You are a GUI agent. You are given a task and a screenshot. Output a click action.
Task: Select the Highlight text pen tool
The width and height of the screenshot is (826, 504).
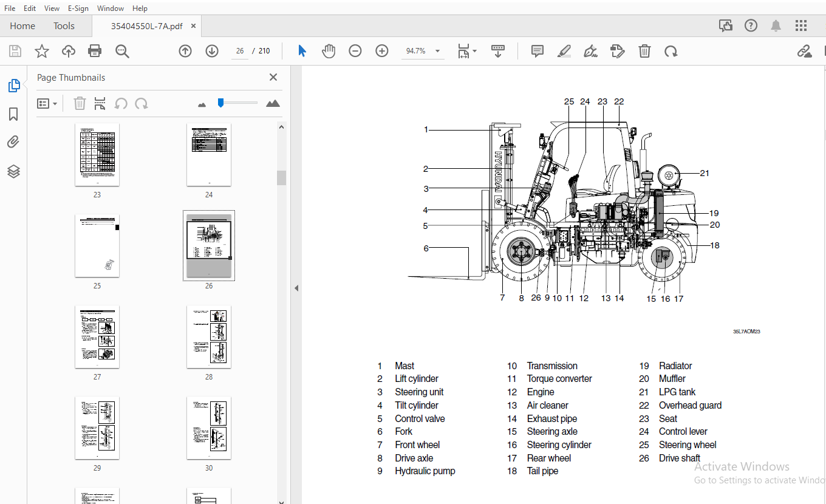(x=564, y=51)
